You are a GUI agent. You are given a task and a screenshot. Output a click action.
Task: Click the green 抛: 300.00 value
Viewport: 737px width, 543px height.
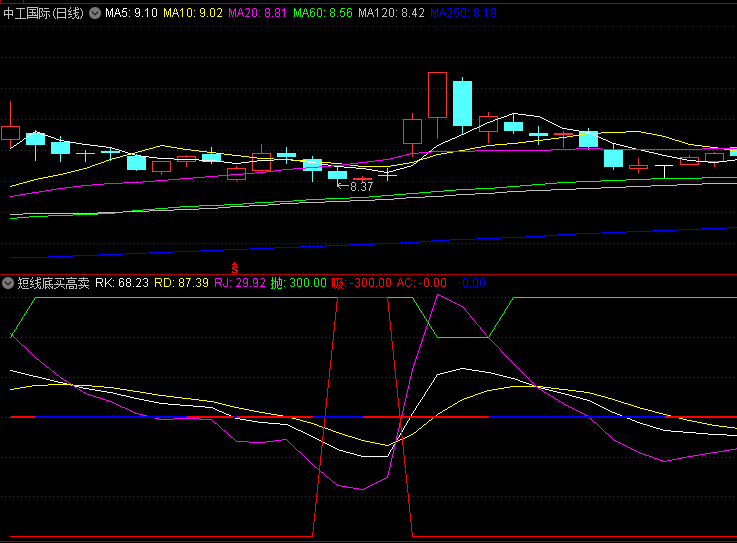pos(299,283)
